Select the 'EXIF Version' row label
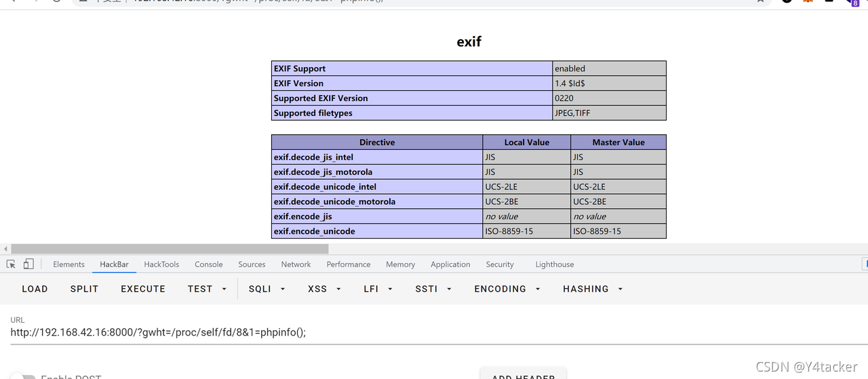868x379 pixels. pos(298,83)
